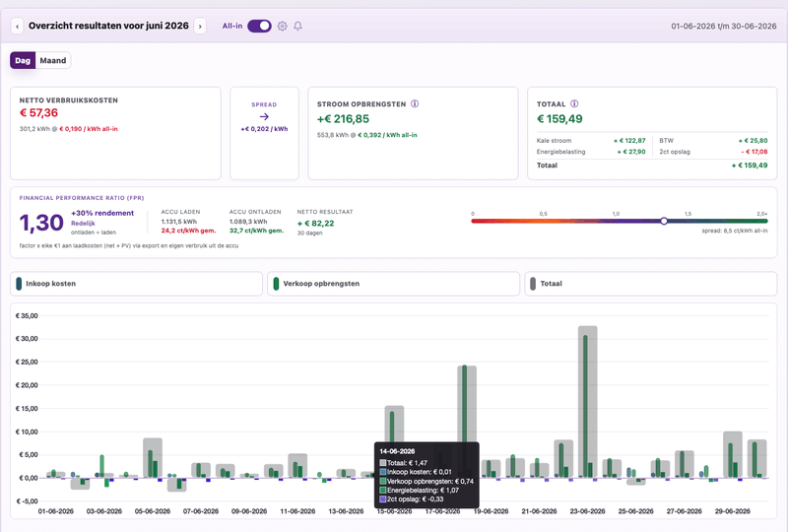
Task: Click the electricity revenue value +€ 216,85
Action: pyautogui.click(x=343, y=118)
